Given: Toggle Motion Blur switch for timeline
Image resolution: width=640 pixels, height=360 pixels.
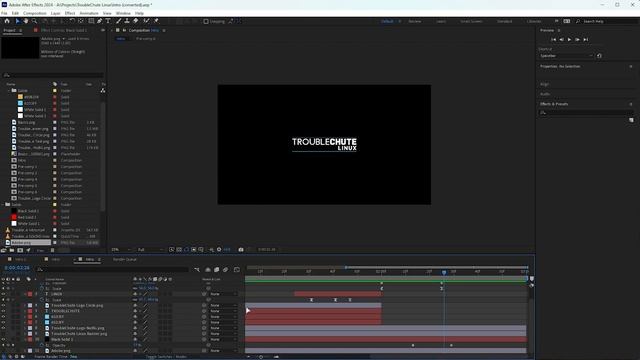Looking at the screenshot, I should (x=226, y=270).
